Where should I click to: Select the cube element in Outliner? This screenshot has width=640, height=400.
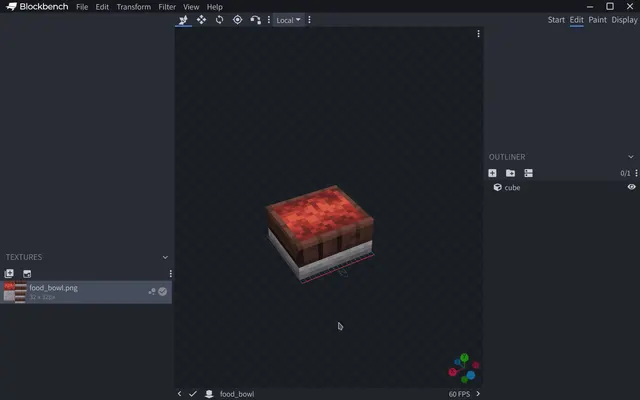pyautogui.click(x=562, y=187)
